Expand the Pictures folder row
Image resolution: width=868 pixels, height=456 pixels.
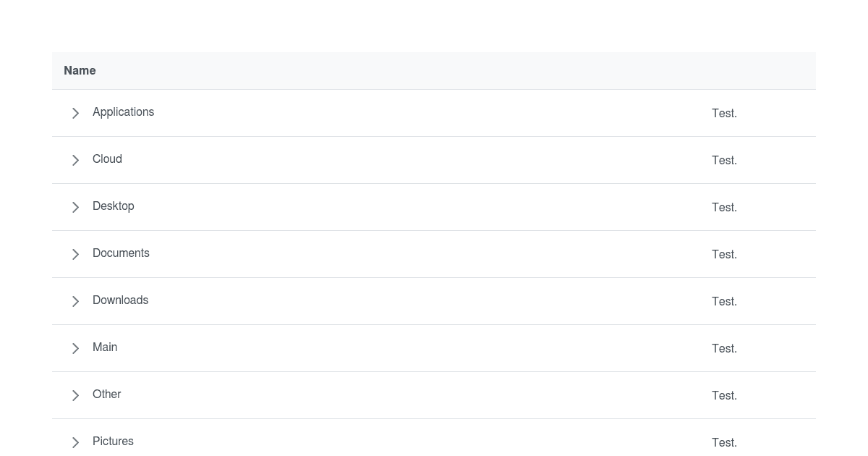pyautogui.click(x=75, y=442)
